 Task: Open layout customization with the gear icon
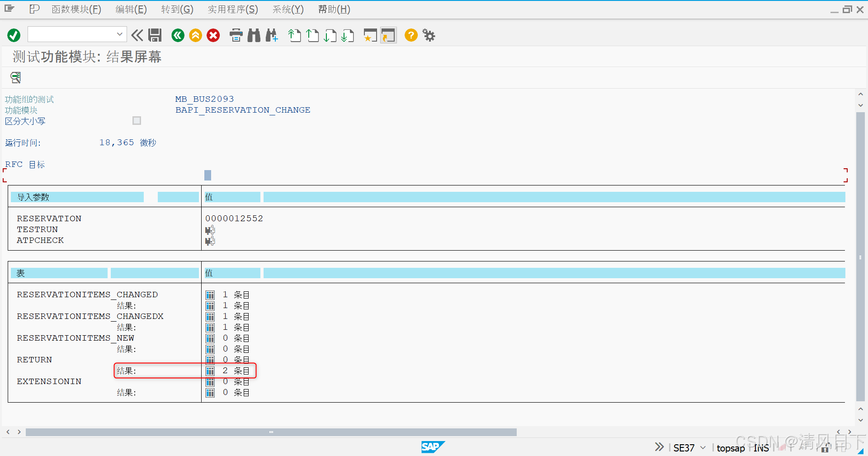(x=428, y=35)
